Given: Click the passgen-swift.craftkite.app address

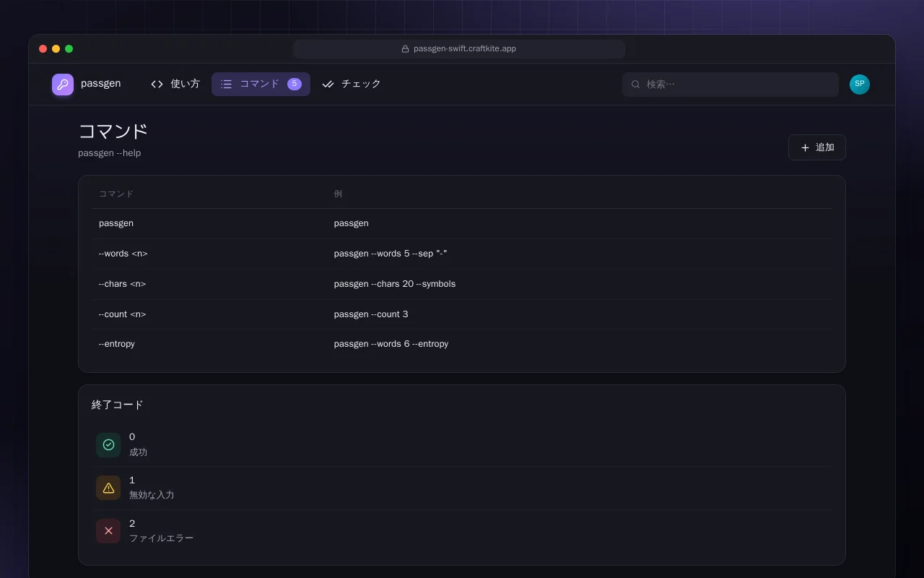Looking at the screenshot, I should coord(465,49).
